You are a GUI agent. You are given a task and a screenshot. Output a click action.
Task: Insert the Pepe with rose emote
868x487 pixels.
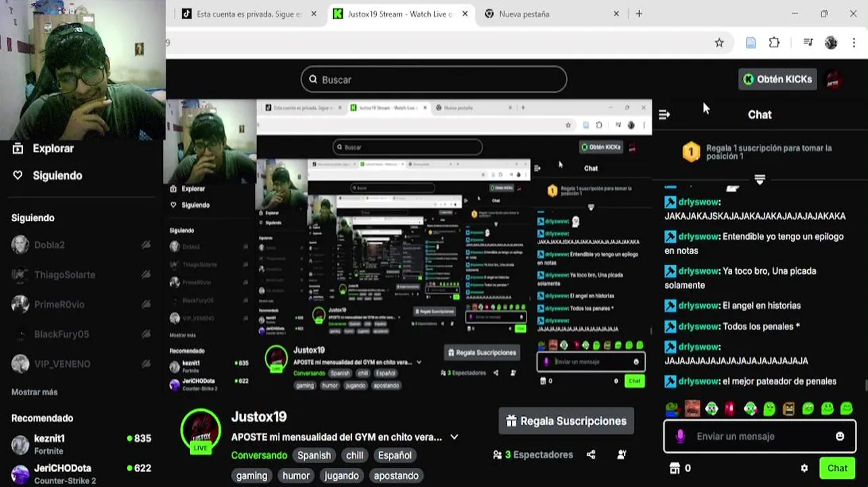(672, 409)
